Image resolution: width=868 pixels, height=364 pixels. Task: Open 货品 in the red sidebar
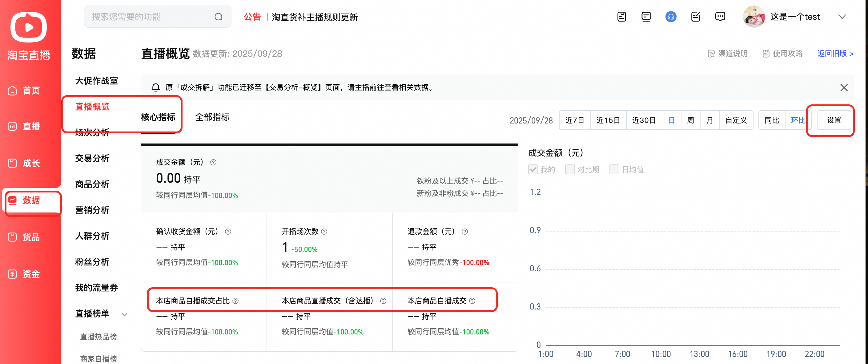[x=24, y=237]
